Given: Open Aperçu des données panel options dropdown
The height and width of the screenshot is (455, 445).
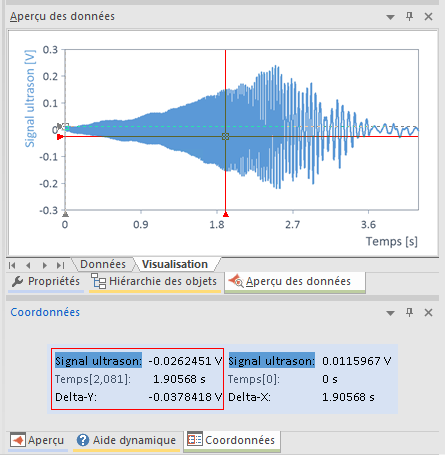Looking at the screenshot, I should [390, 17].
